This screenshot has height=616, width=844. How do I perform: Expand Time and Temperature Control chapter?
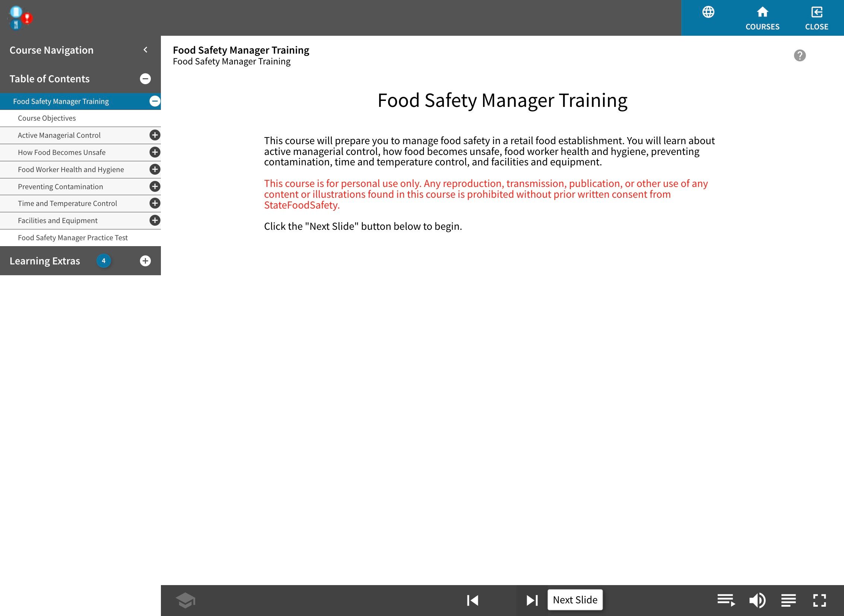pos(155,203)
